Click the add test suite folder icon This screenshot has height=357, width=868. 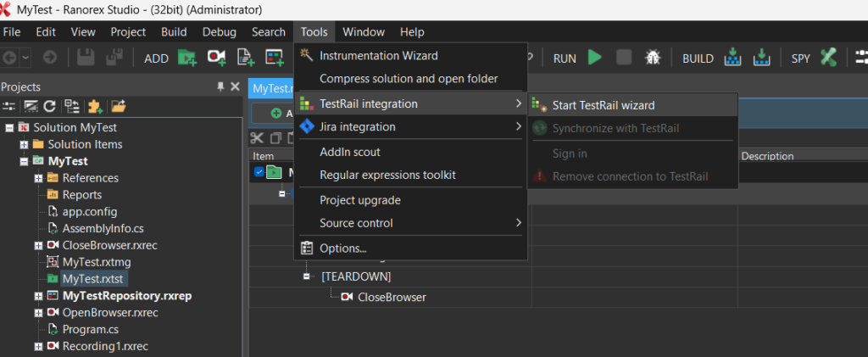(187, 58)
